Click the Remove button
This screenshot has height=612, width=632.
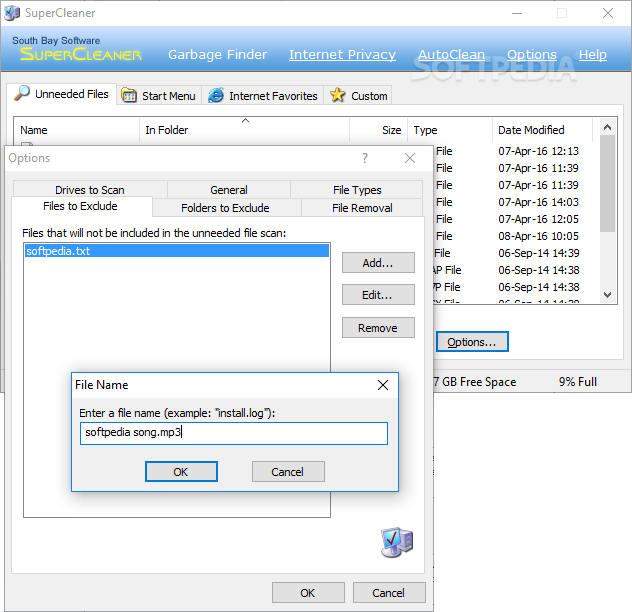tap(378, 327)
